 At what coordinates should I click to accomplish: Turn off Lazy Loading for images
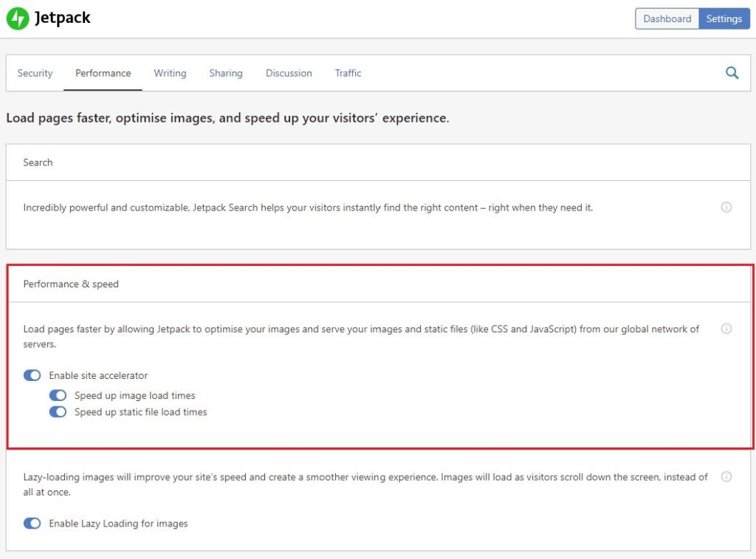pos(32,524)
